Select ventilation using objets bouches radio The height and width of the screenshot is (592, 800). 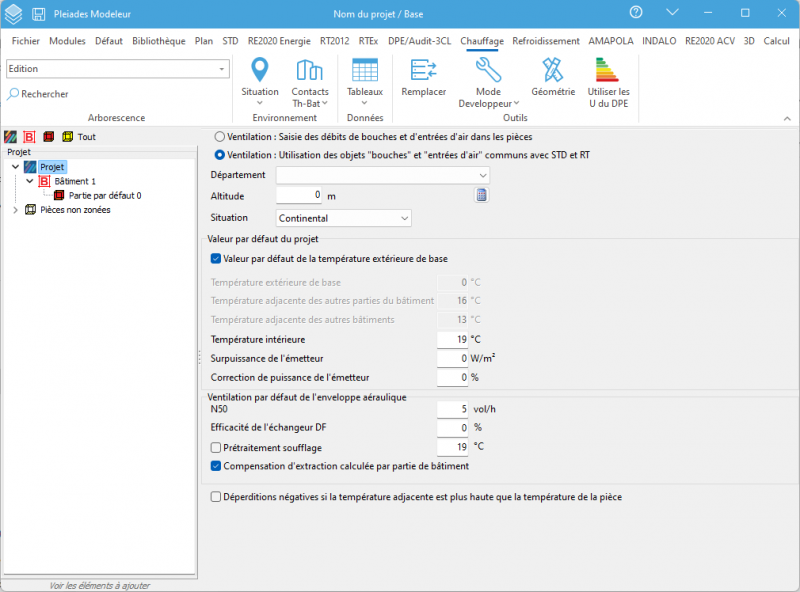coord(219,155)
